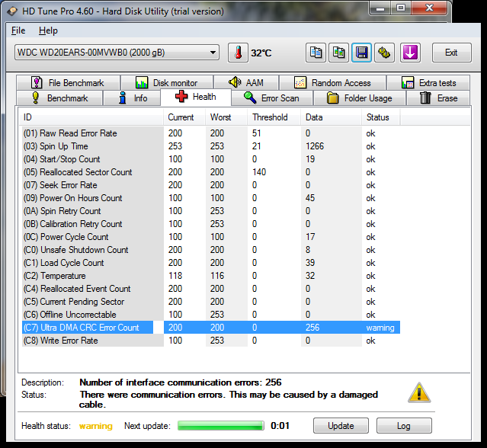The width and height of the screenshot is (487, 448).
Task: Click the orange warning health status text
Action: click(x=96, y=426)
